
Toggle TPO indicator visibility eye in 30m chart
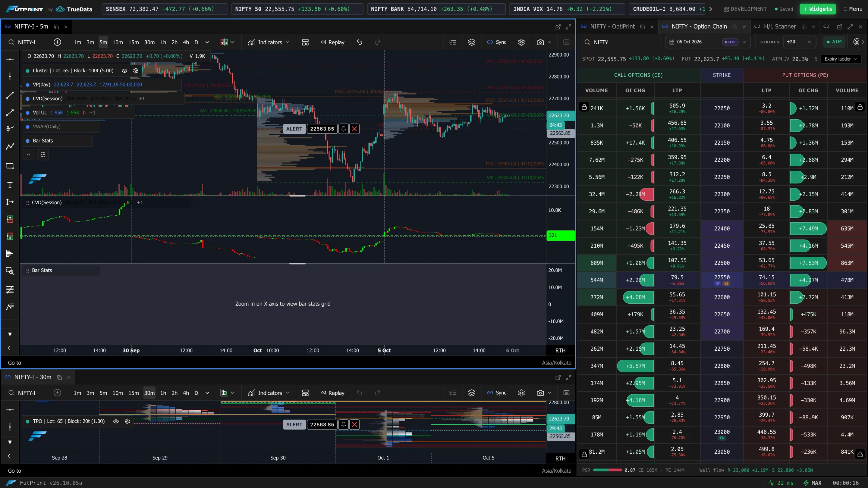tap(116, 421)
